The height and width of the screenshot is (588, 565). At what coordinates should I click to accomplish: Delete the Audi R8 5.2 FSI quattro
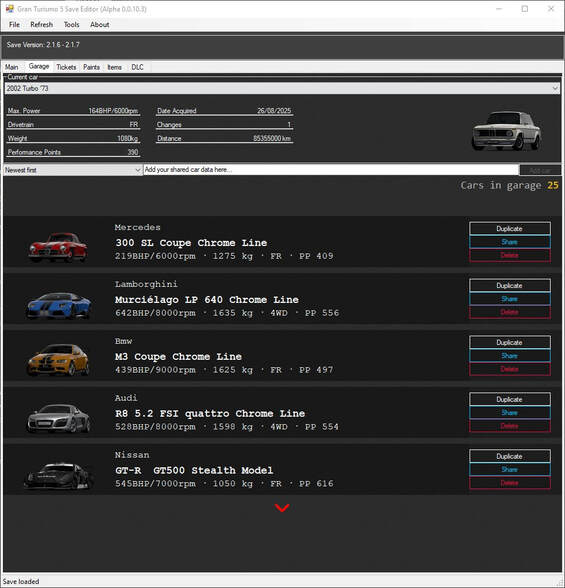tap(510, 426)
